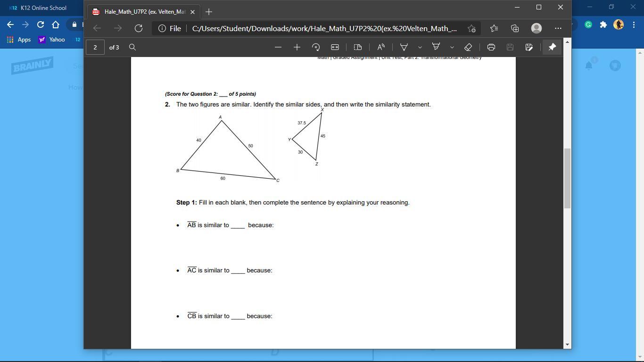Click the side label 37.5
The height and width of the screenshot is (362, 644).
(302, 123)
